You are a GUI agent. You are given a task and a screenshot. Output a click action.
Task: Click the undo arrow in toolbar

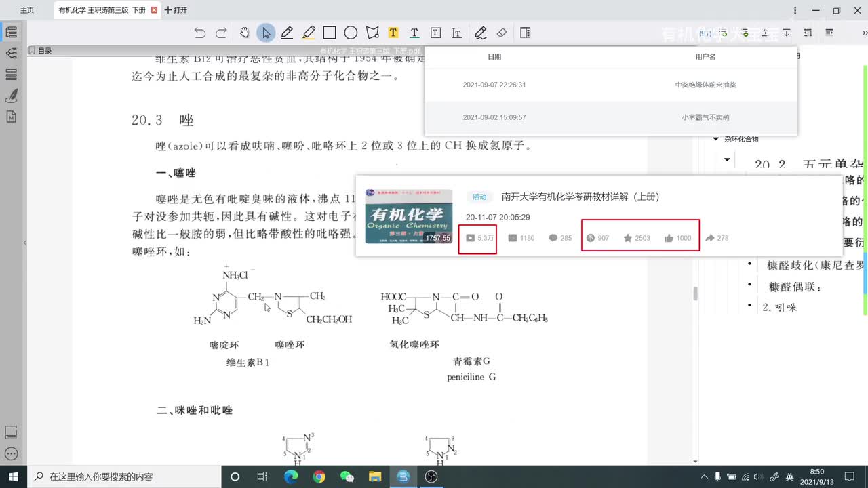199,33
